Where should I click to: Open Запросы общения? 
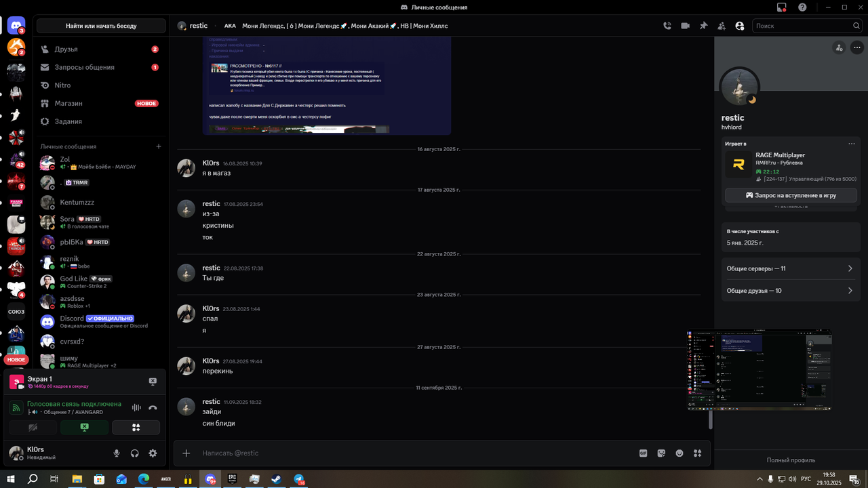[x=101, y=67]
